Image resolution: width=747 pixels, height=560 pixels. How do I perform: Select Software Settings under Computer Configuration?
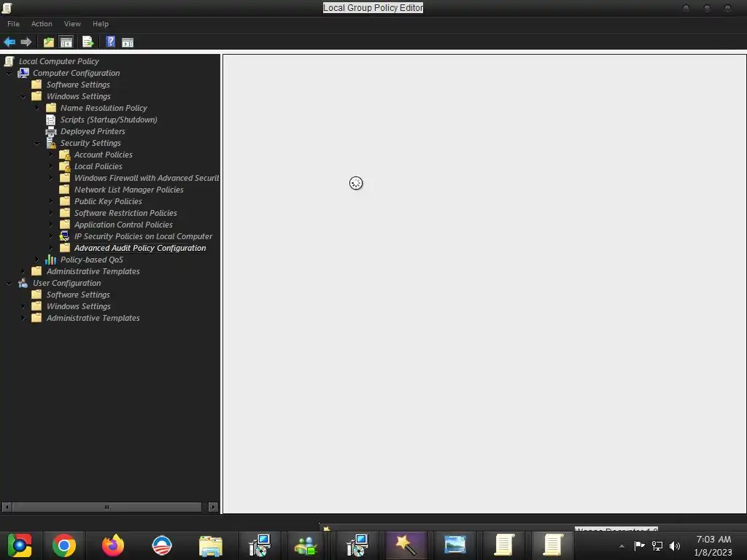[x=78, y=85]
